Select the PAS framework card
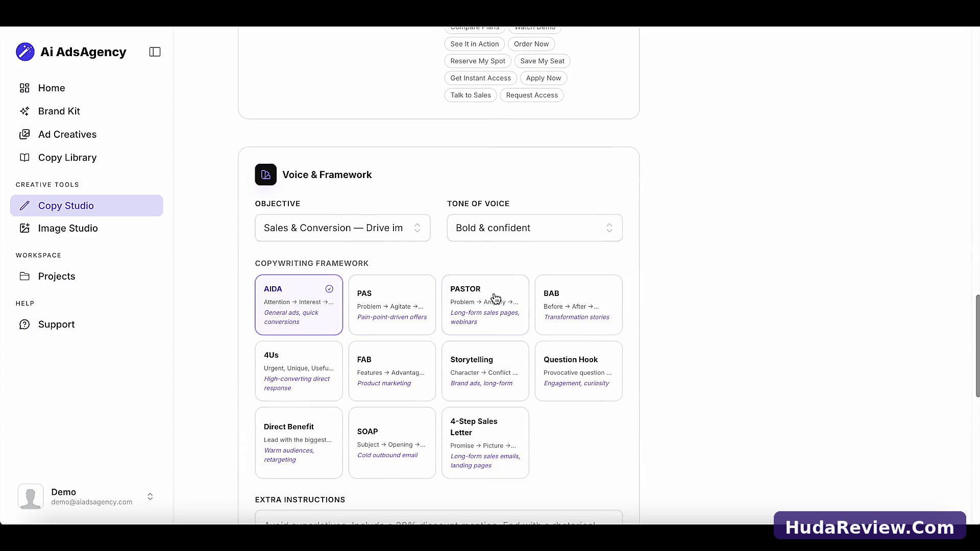Viewport: 980px width, 551px height. tap(392, 305)
